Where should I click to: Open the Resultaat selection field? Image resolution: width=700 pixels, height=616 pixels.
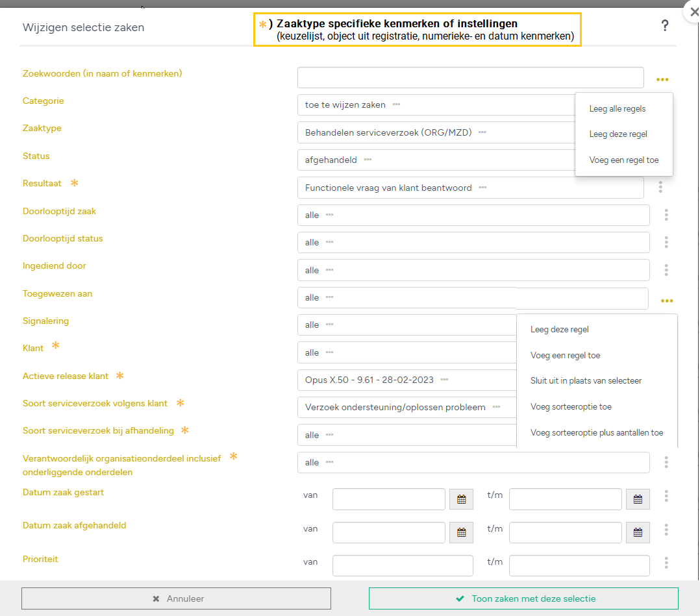(471, 188)
